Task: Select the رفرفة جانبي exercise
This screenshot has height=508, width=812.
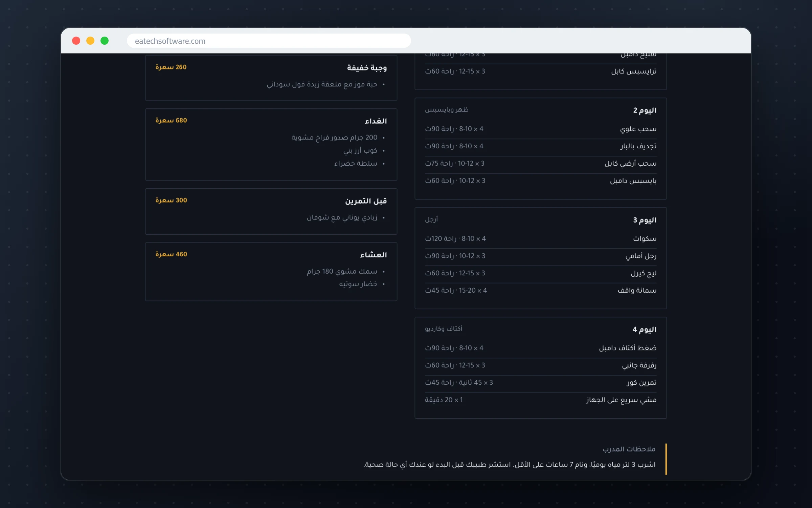Action: click(x=639, y=365)
